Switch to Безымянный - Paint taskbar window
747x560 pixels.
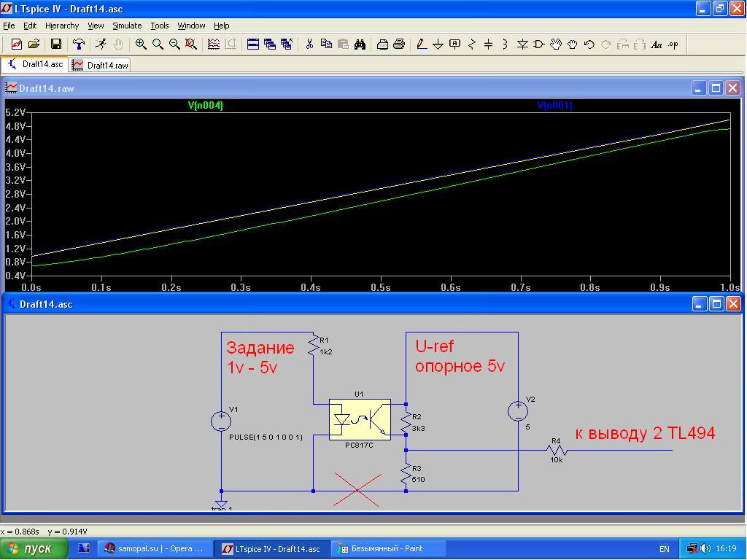click(x=380, y=549)
